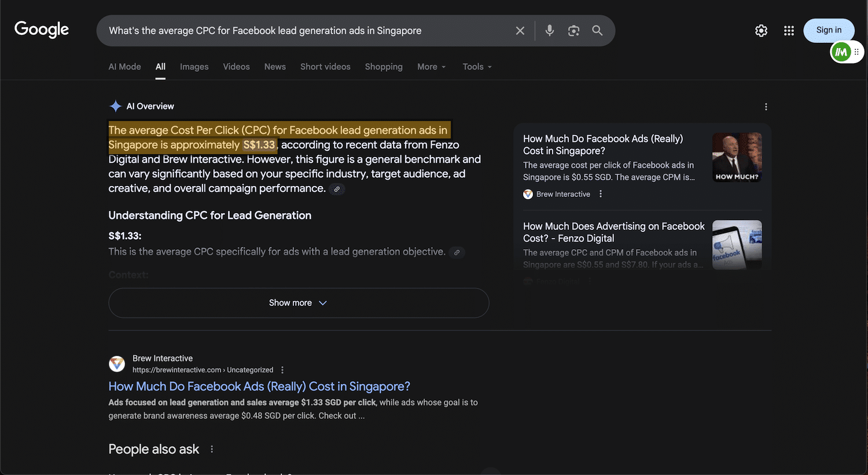This screenshot has width=868, height=475.
Task: Start voice search with the microphone icon
Action: (x=549, y=31)
